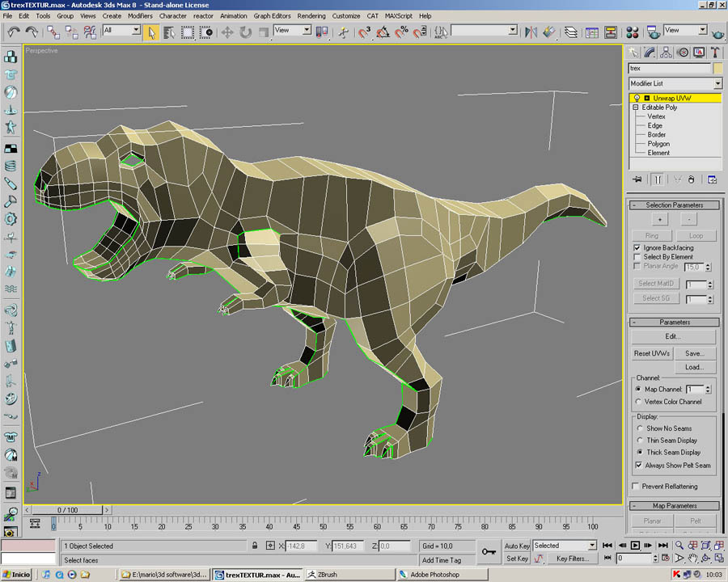Screen dimensions: 728x582
Task: Switch to the Display command panel tab
Action: tap(699, 52)
